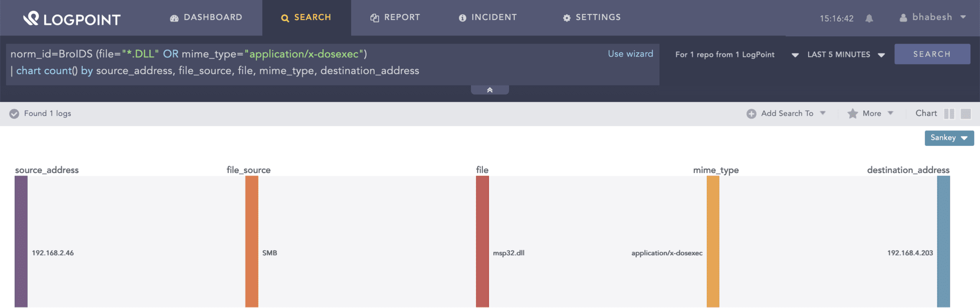Open the More menu
980x308 pixels.
870,113
